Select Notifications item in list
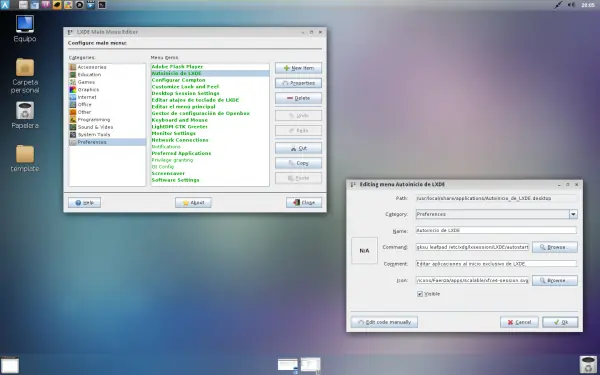The width and height of the screenshot is (600, 375). coord(210,147)
